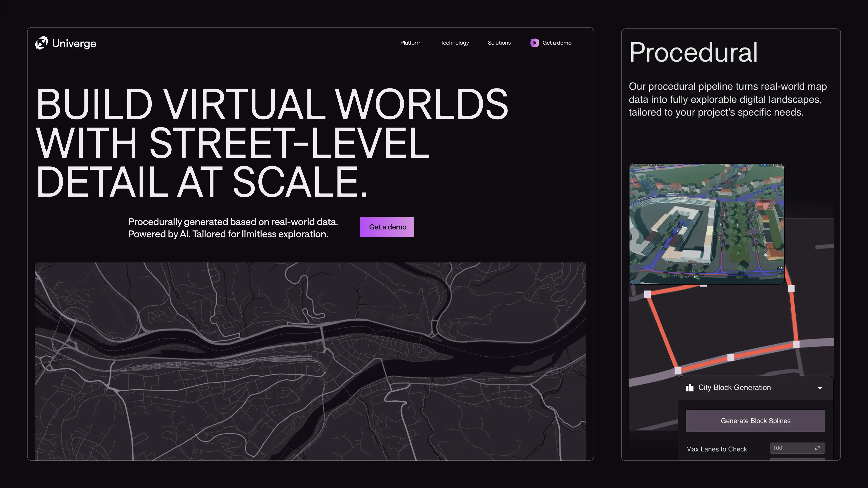Open the Platform menu item
This screenshot has width=868, height=488.
click(411, 43)
